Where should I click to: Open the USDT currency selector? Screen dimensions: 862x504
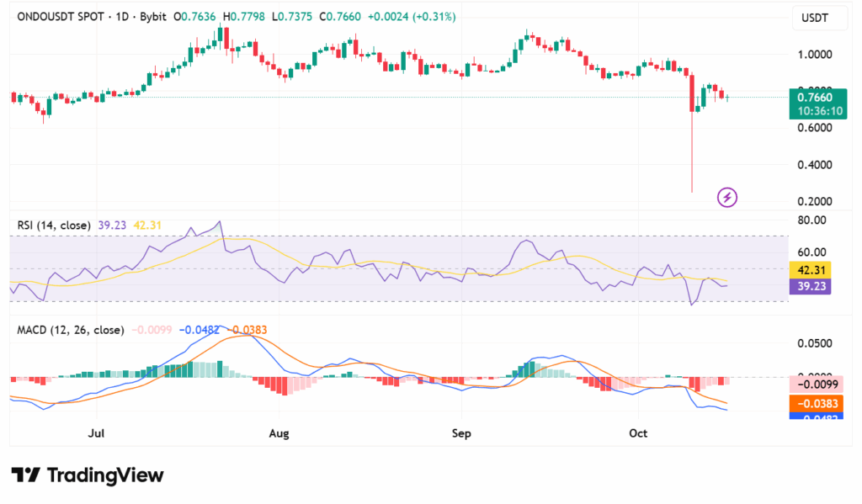(816, 18)
